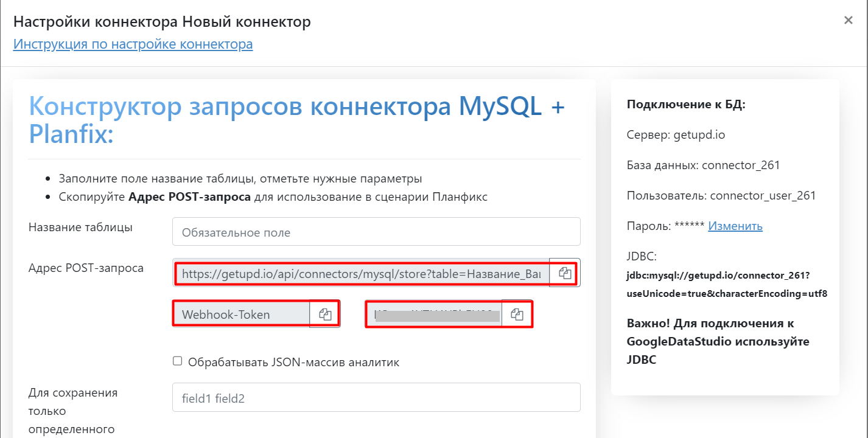Select the JDBC connection string
This screenshot has width=868, height=438.
tap(727, 284)
